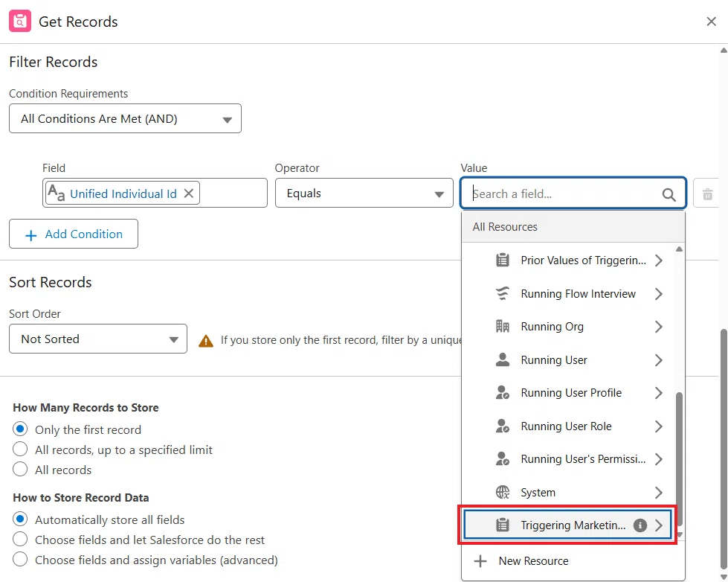Select Only the first record option
Image resolution: width=728 pixels, height=582 pixels.
pyautogui.click(x=20, y=429)
